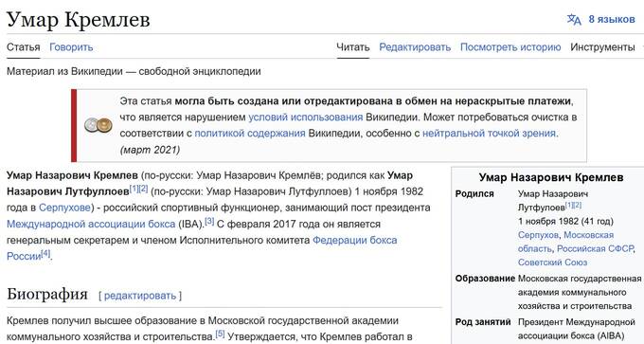This screenshot has height=344, width=644.
Task: Open citation reference [3] after IBA
Action: (209, 221)
